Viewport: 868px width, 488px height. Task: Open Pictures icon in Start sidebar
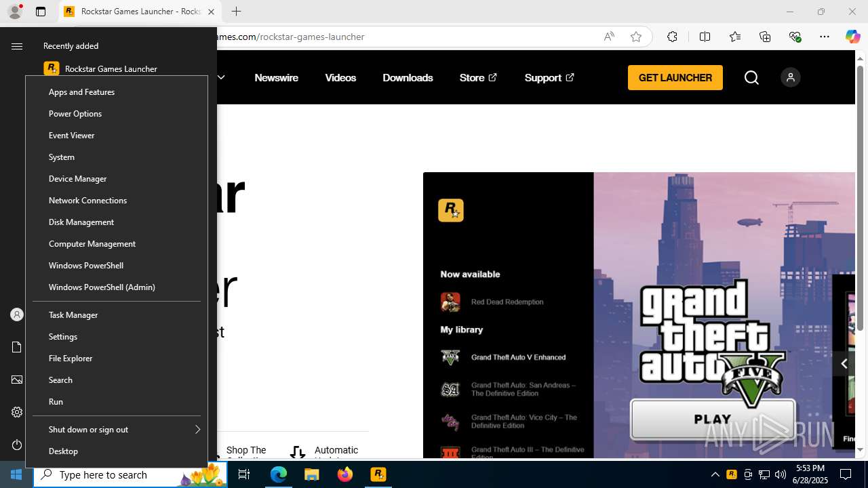pos(17,380)
